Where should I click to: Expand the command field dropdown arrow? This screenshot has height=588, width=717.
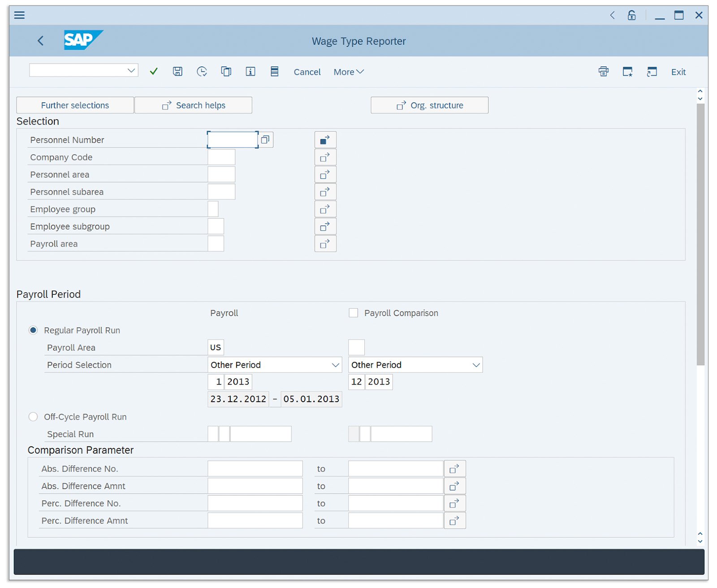tap(131, 70)
